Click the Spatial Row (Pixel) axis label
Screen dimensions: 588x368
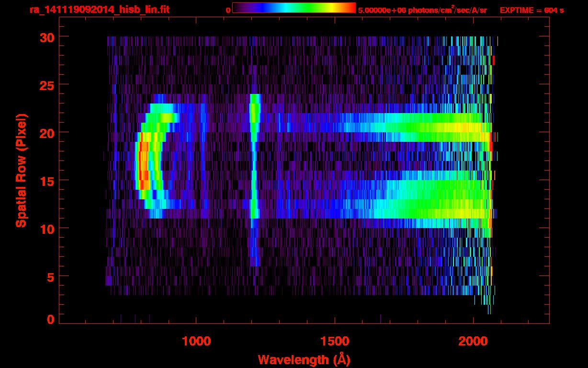click(21, 170)
